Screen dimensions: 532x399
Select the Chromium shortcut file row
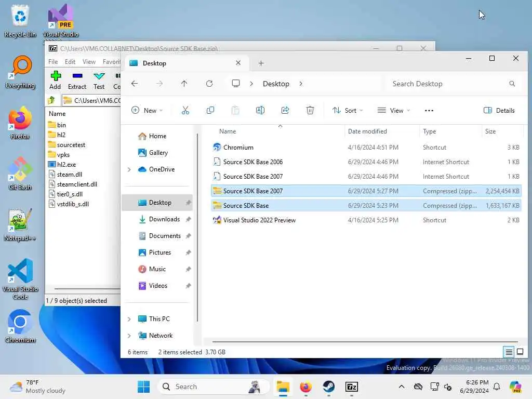click(x=366, y=147)
